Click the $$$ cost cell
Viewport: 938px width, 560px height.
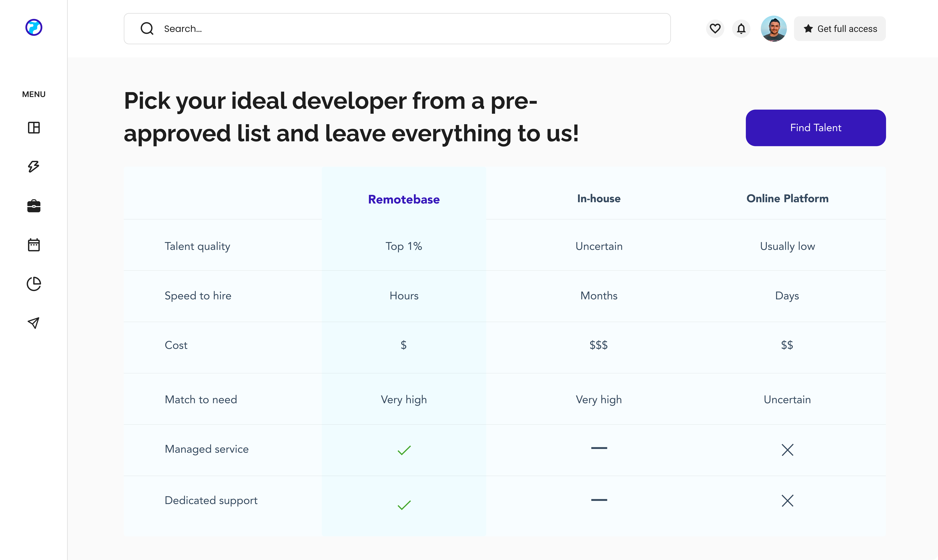pyautogui.click(x=599, y=345)
